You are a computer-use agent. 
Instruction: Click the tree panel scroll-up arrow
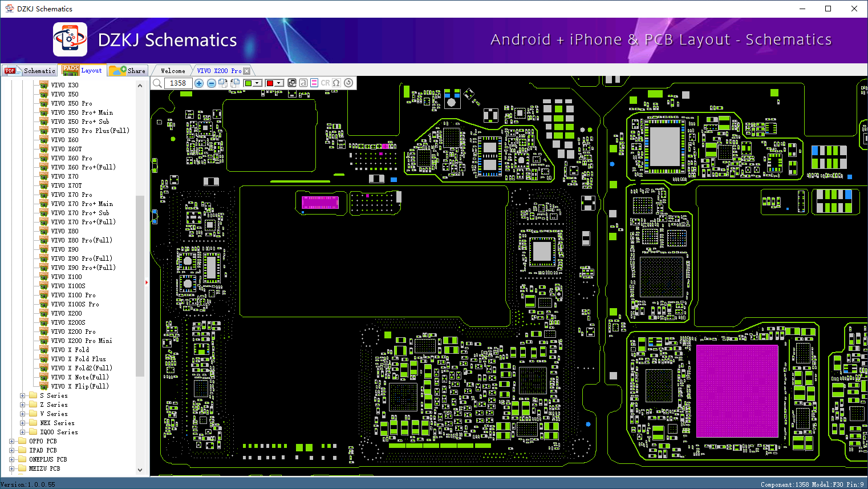point(140,86)
